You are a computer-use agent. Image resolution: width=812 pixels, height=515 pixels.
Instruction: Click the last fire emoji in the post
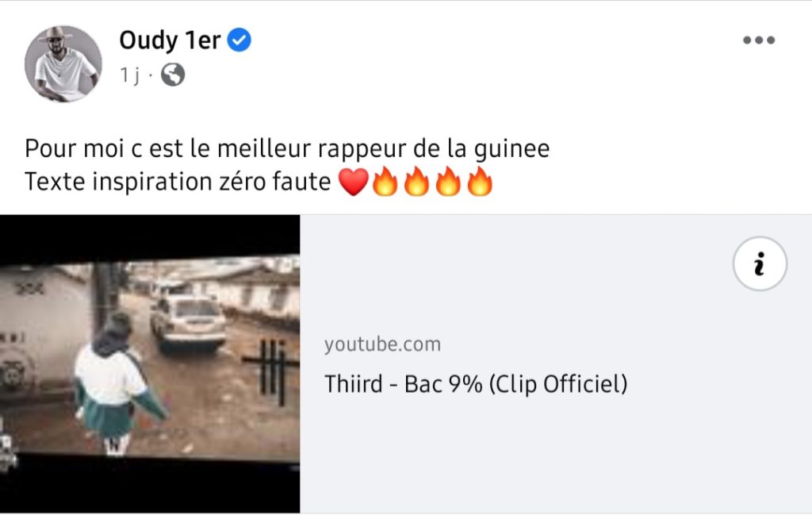click(x=480, y=182)
